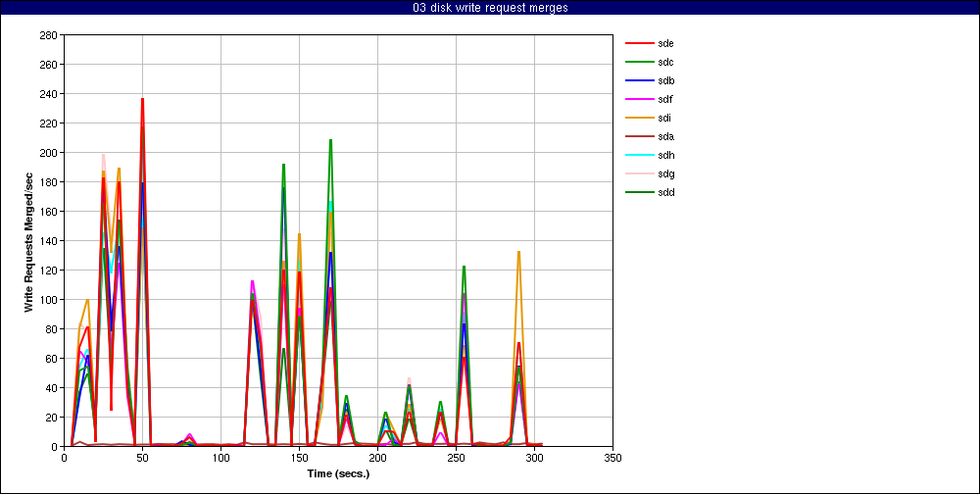Click the 350 tick label on the x-axis
Screen dimensions: 980x494
612,458
